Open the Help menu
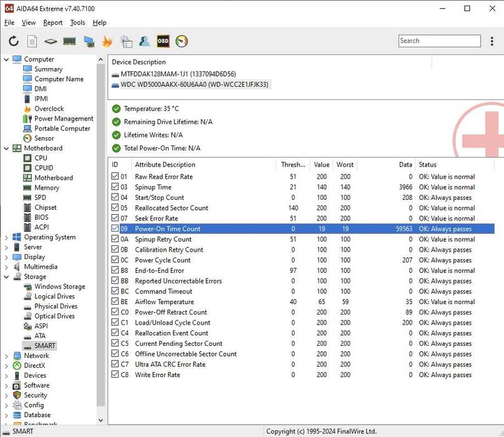The image size is (504, 437). (x=99, y=22)
